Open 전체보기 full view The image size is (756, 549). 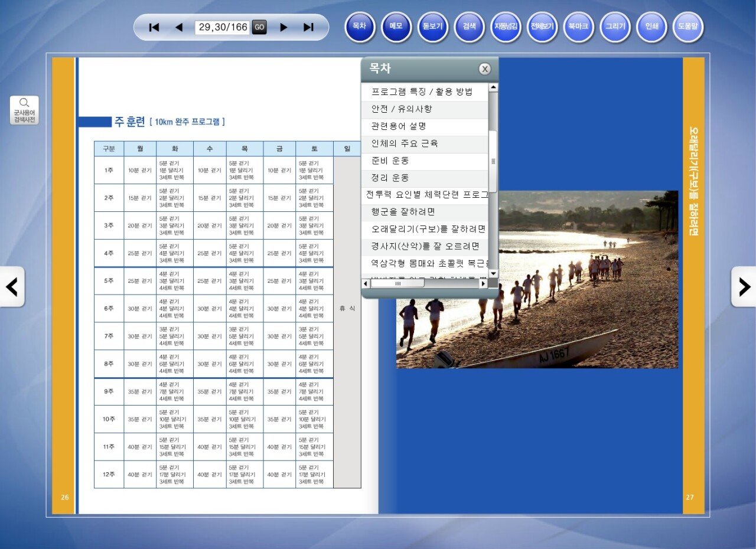coord(542,27)
